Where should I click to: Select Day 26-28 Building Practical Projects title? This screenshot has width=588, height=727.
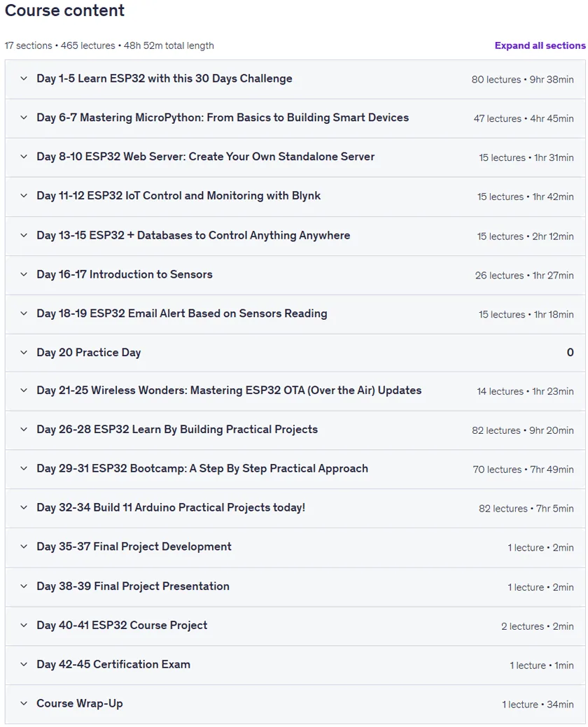tap(177, 430)
